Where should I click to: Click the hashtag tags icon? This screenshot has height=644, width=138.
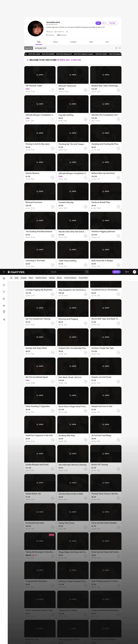pyautogui.click(x=116, y=48)
